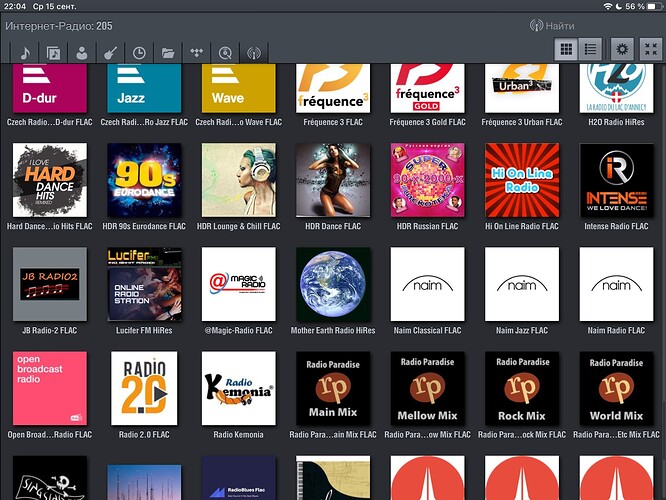This screenshot has height=500, width=666.
Task: Click the Wi-Fi status icon
Action: 608,6
